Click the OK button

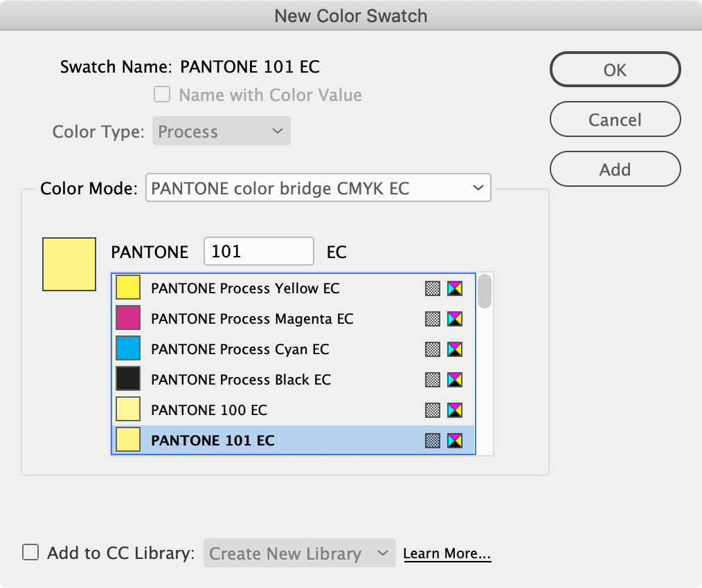(x=615, y=69)
